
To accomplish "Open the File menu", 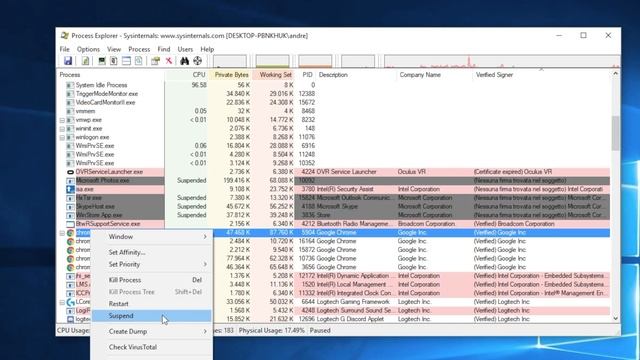I will pos(64,49).
